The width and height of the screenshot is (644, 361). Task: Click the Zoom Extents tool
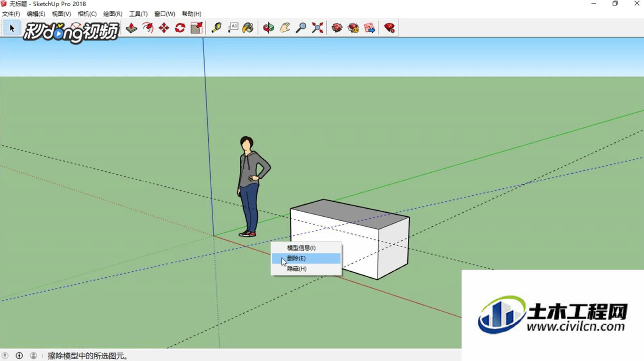[x=318, y=28]
